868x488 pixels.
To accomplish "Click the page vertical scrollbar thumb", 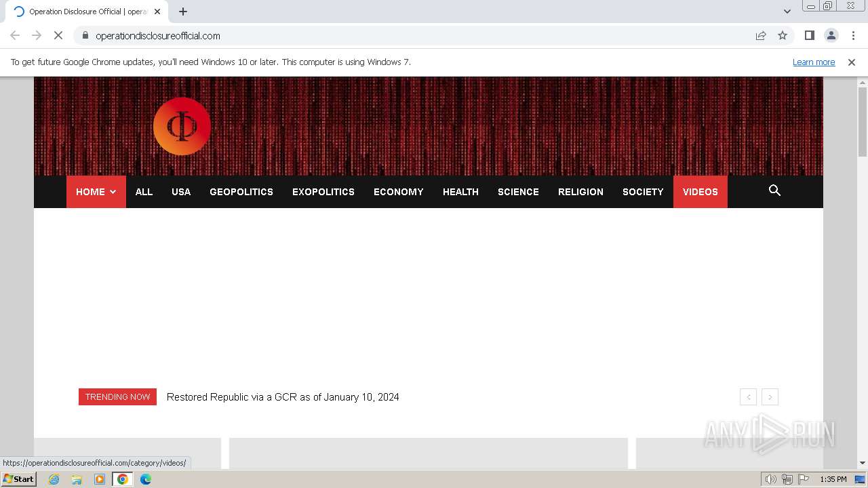I will coord(863,122).
